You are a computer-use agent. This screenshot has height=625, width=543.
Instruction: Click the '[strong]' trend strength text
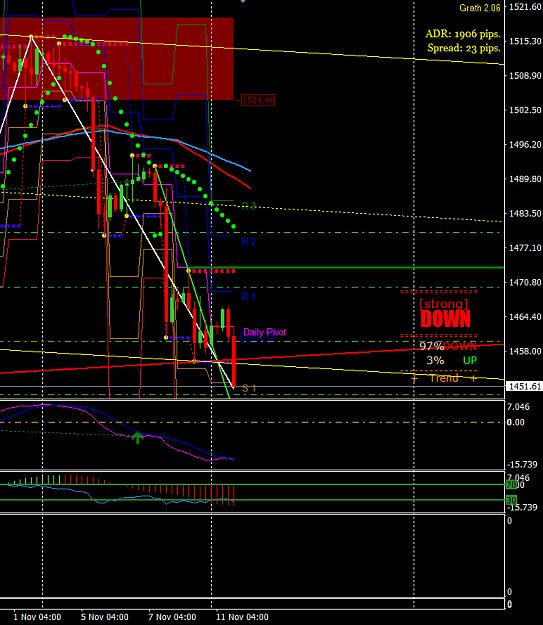444,304
